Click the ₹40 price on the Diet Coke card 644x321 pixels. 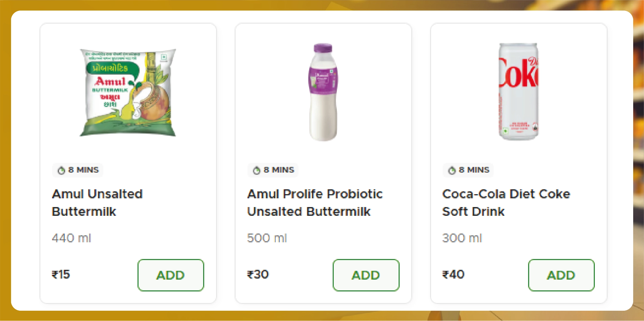coord(453,275)
